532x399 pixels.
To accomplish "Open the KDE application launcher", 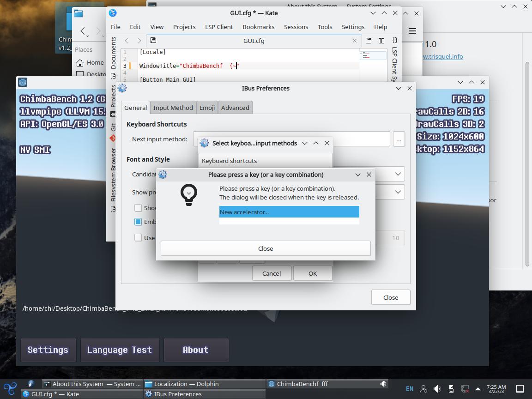I will pos(10,388).
